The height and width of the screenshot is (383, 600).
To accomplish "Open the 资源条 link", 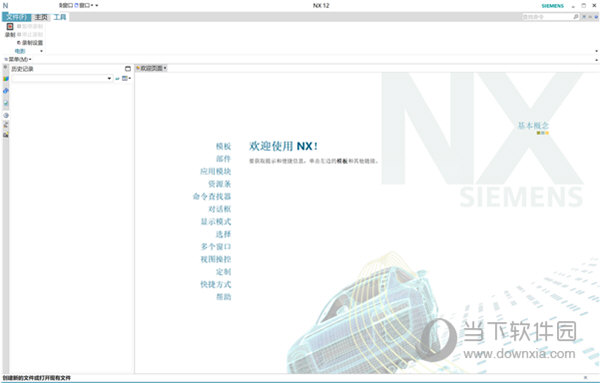I will 219,184.
